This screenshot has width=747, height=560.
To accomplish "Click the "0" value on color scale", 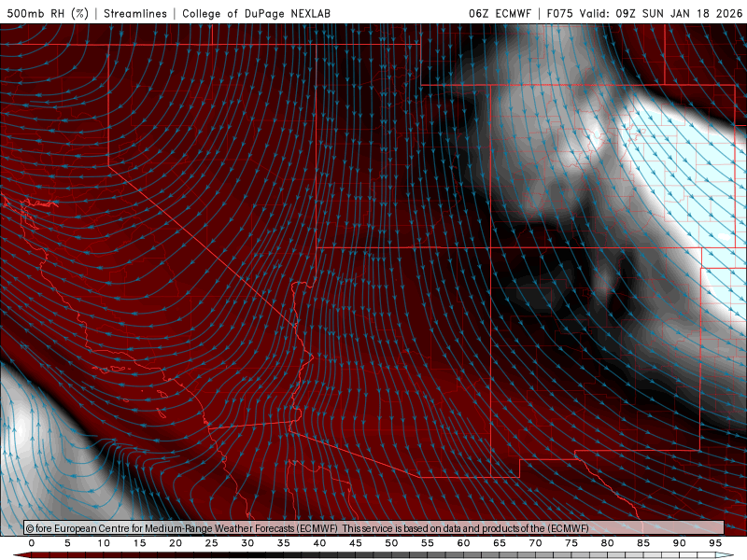I will pyautogui.click(x=32, y=543).
